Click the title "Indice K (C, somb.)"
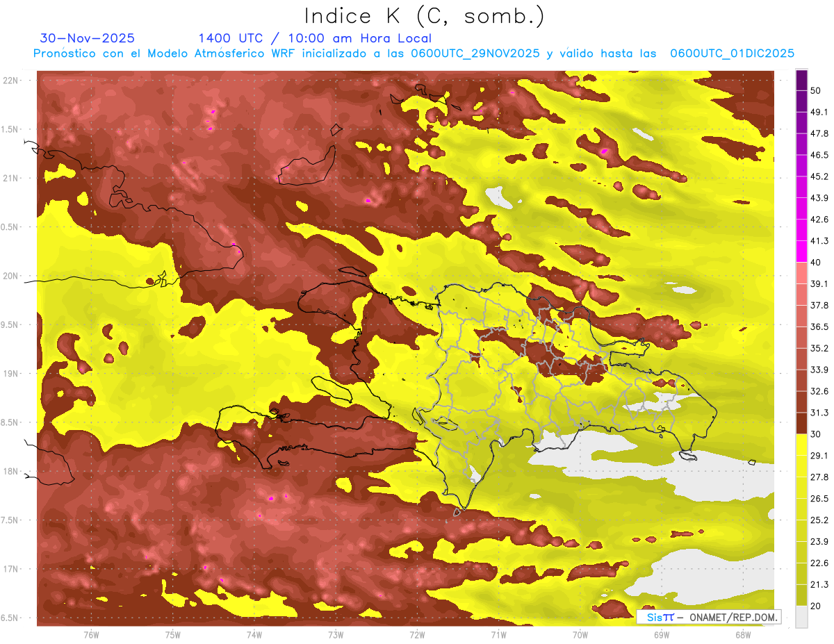The height and width of the screenshot is (644, 834). click(x=425, y=17)
